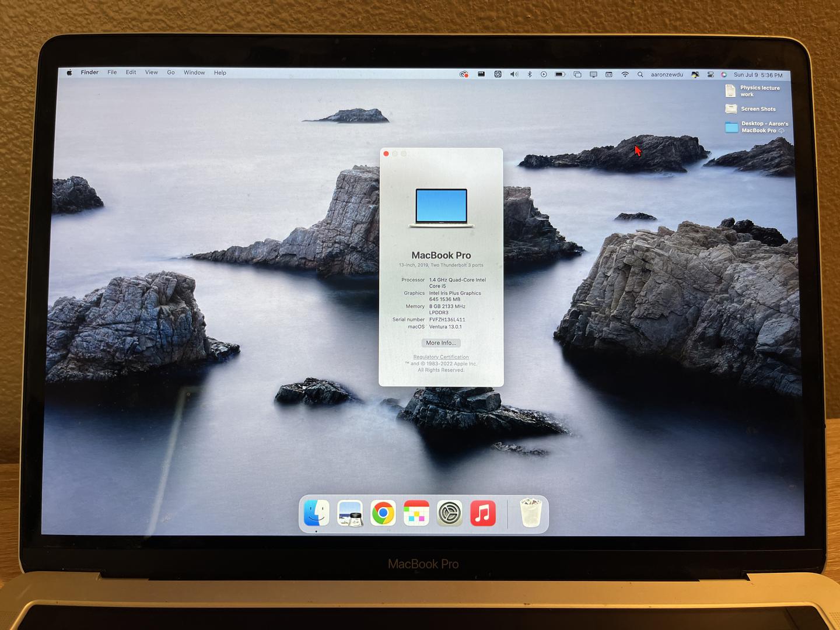
Task: Click the rounded-square menu bar icon beside volume
Action: [x=498, y=74]
